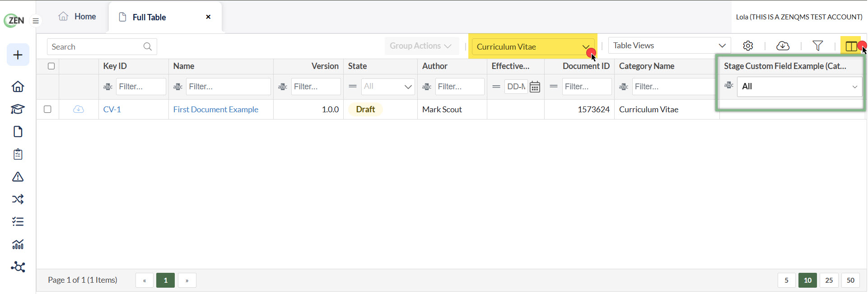868x294 pixels.
Task: Go to next page arrow
Action: (187, 280)
